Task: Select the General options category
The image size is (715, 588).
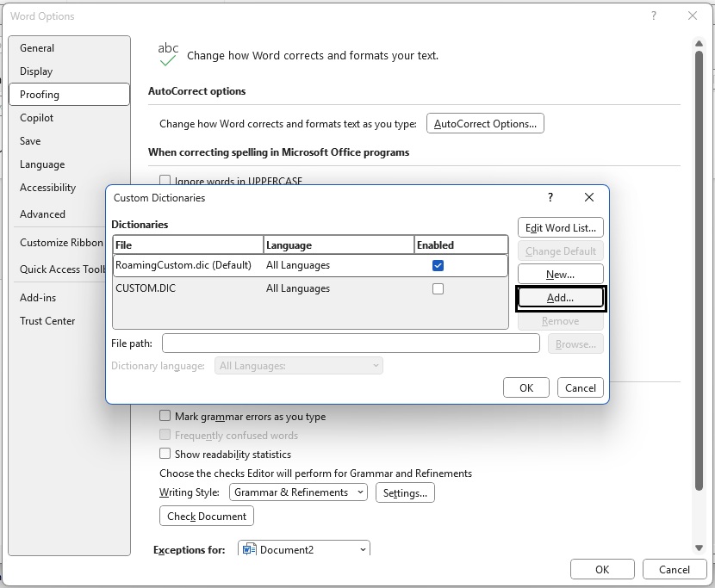Action: coord(37,48)
